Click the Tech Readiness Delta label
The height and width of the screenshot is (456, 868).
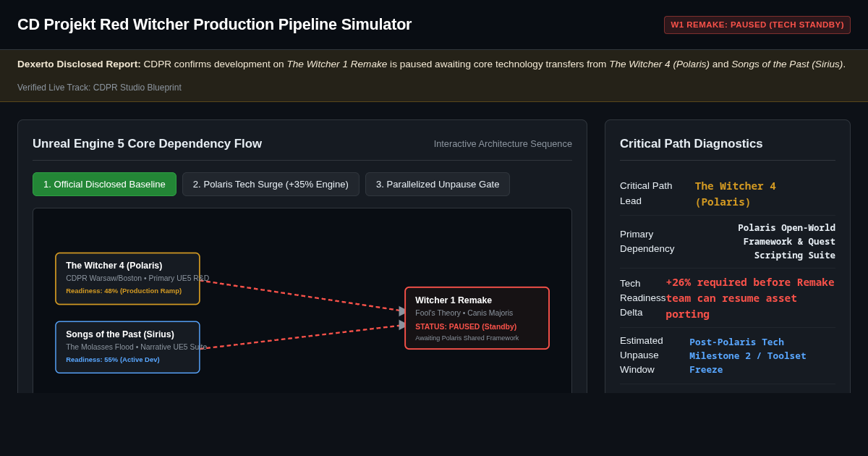tap(642, 298)
